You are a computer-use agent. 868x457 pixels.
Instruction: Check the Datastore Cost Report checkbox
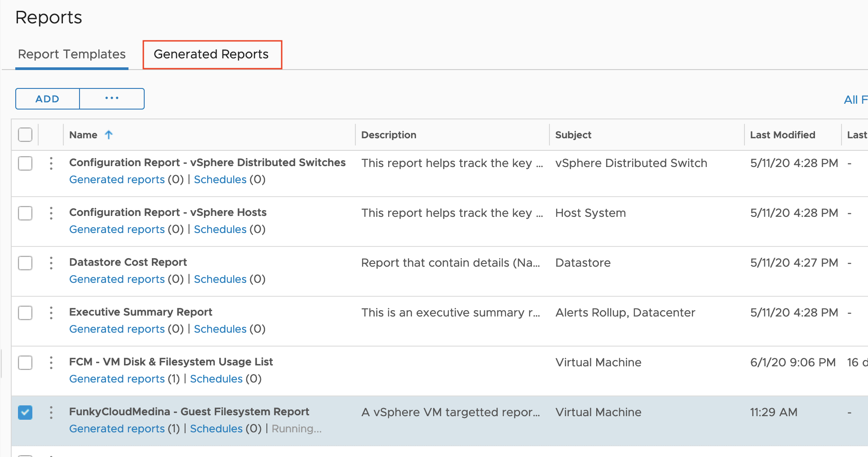coord(25,263)
